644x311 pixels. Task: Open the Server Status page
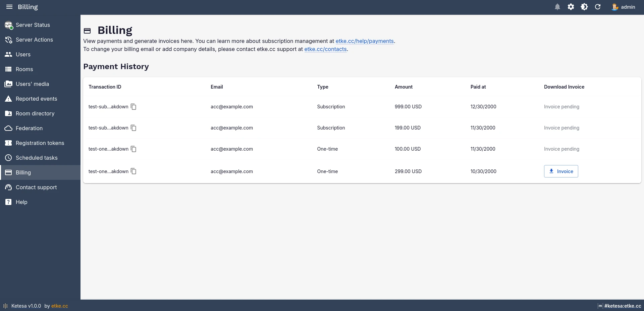33,25
